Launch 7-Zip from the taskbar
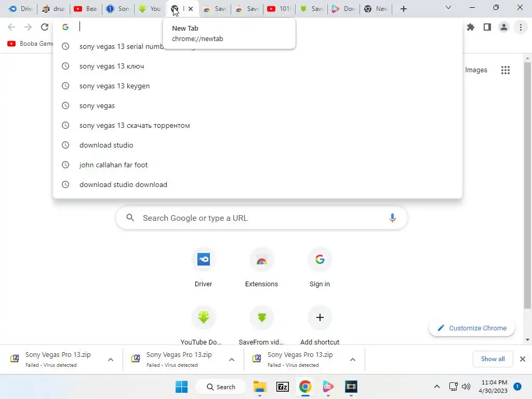532x399 pixels. pos(283,387)
